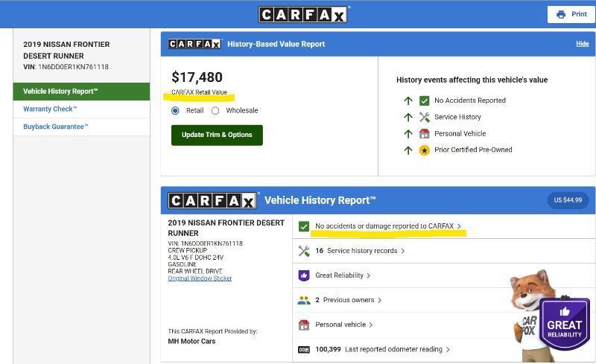Viewport: 596px width, 364px height.
Task: Expand the 2 Previous owners chevron
Action: pyautogui.click(x=380, y=300)
